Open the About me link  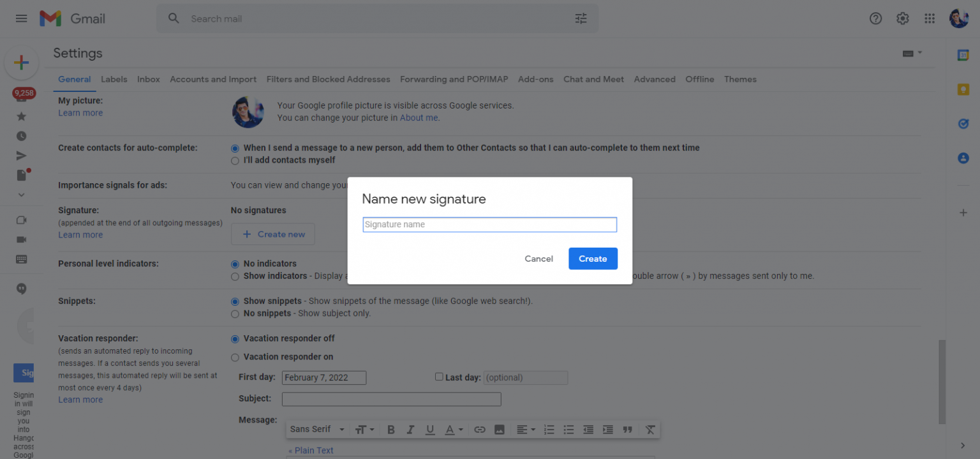419,117
